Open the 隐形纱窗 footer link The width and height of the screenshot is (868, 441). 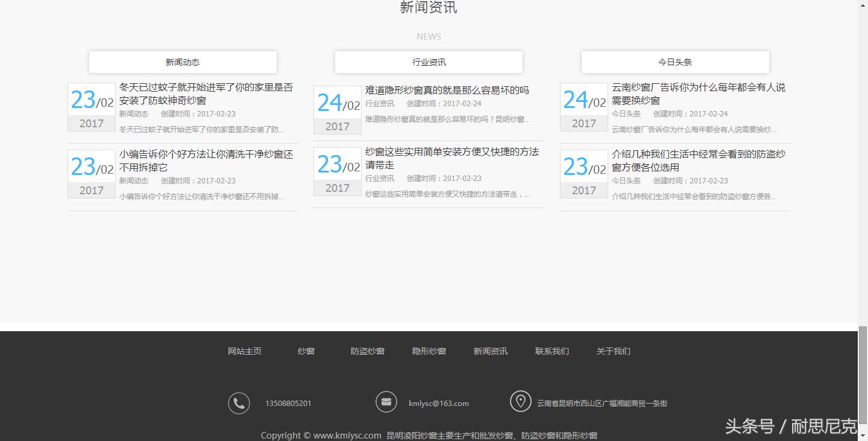[429, 351]
